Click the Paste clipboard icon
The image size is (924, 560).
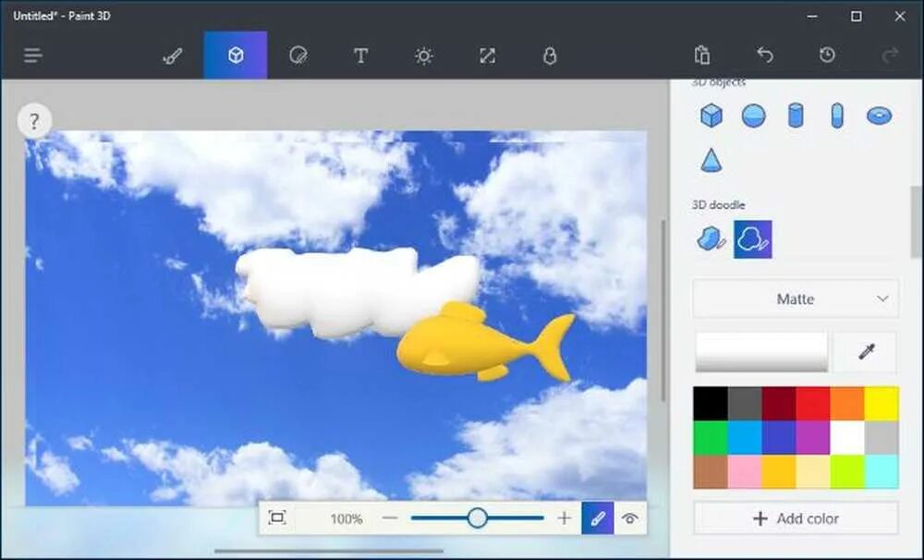pos(702,55)
